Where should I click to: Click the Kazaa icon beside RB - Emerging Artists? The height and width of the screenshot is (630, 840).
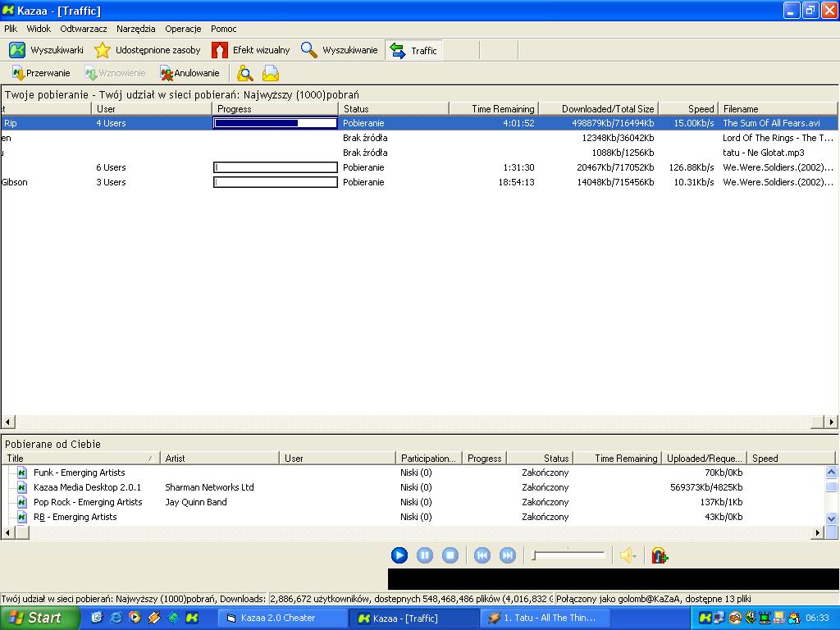click(x=22, y=517)
